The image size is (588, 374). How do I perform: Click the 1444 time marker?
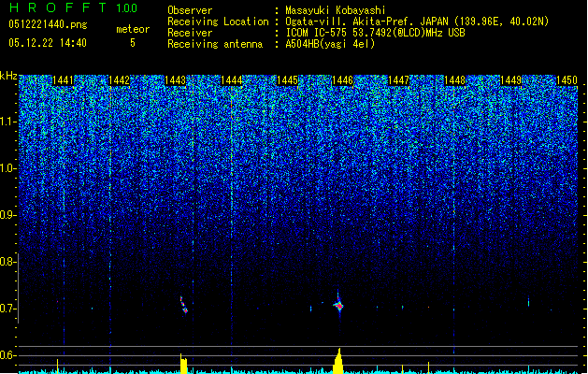point(232,80)
